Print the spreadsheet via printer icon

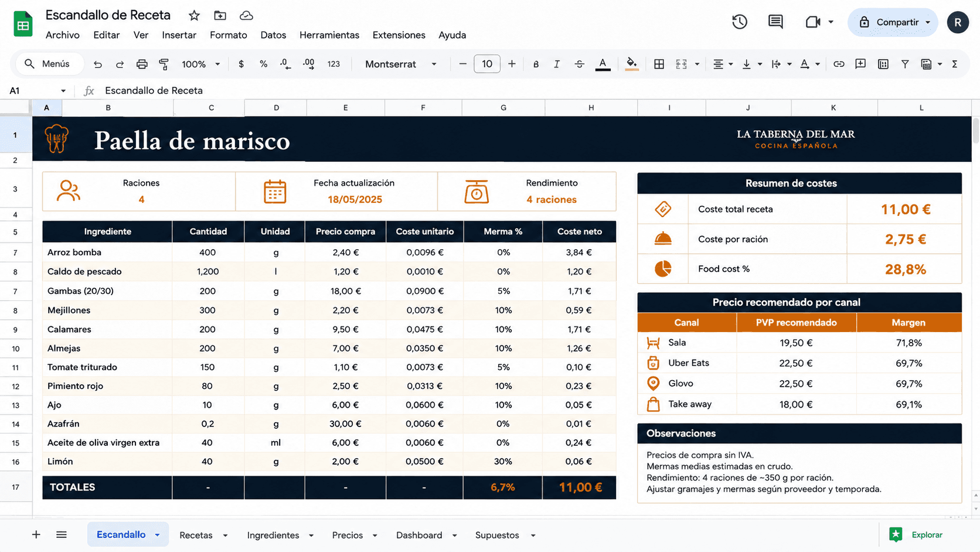(x=142, y=64)
